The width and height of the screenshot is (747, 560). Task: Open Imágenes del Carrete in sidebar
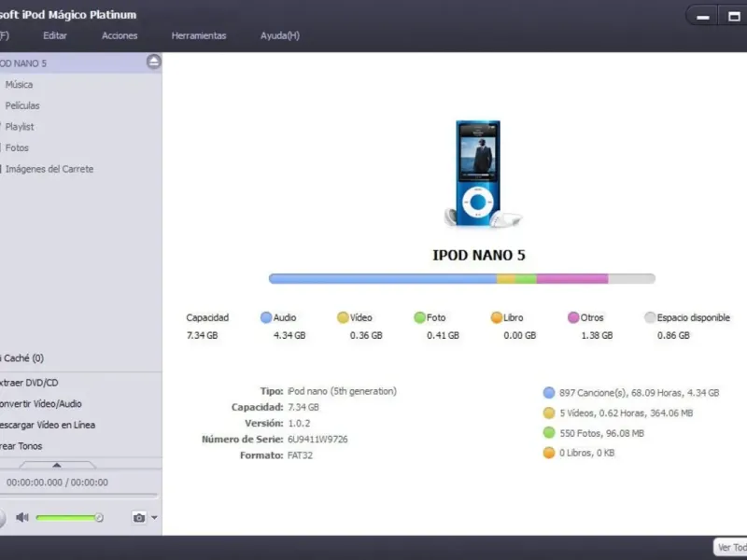click(x=49, y=169)
